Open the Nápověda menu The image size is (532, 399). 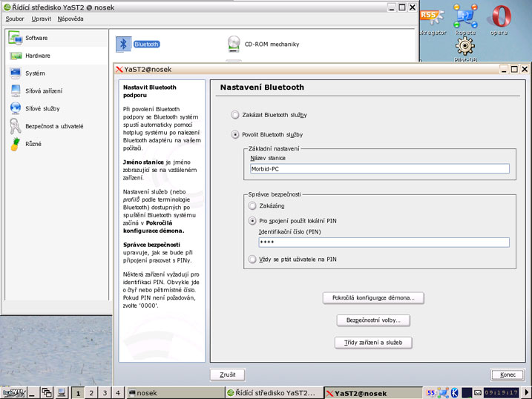click(x=70, y=19)
